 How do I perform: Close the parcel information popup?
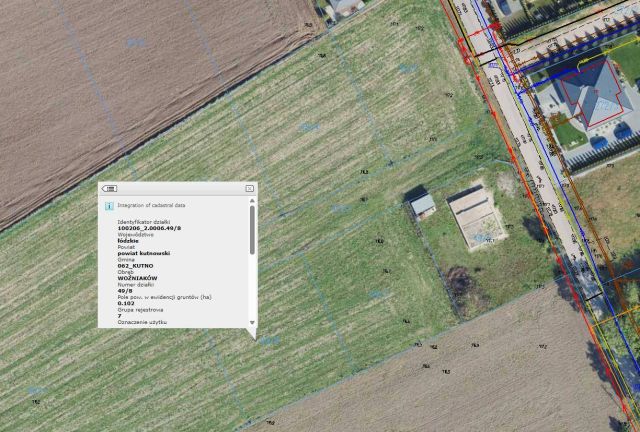[249, 189]
